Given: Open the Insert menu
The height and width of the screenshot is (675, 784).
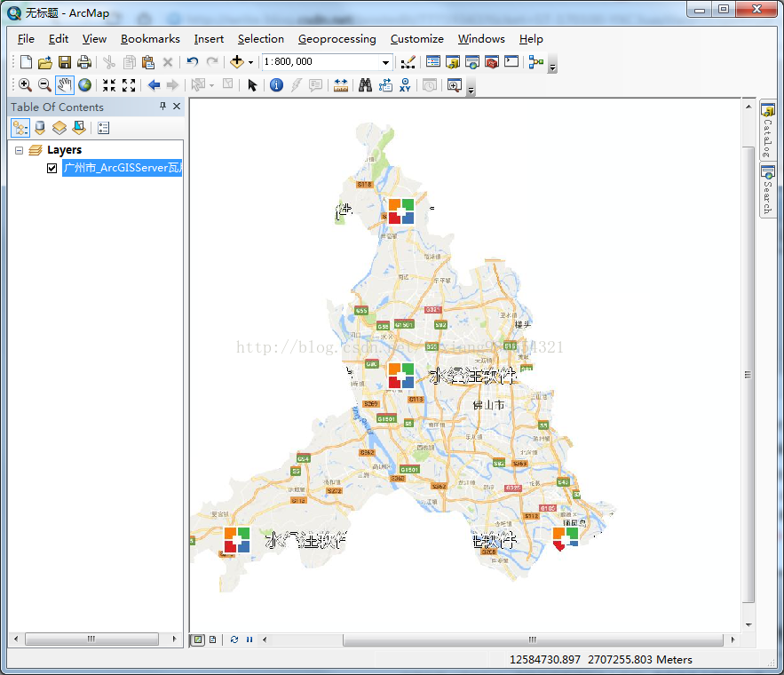Looking at the screenshot, I should click(x=209, y=39).
